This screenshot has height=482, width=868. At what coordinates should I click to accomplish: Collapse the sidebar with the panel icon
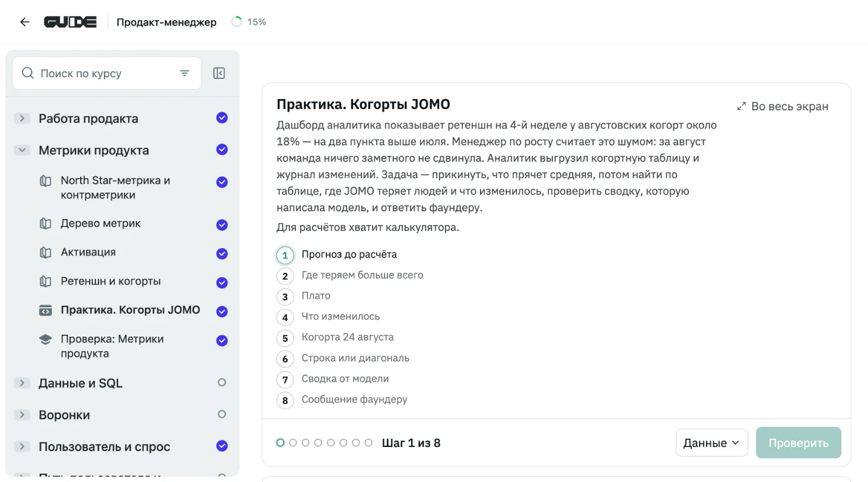(219, 74)
